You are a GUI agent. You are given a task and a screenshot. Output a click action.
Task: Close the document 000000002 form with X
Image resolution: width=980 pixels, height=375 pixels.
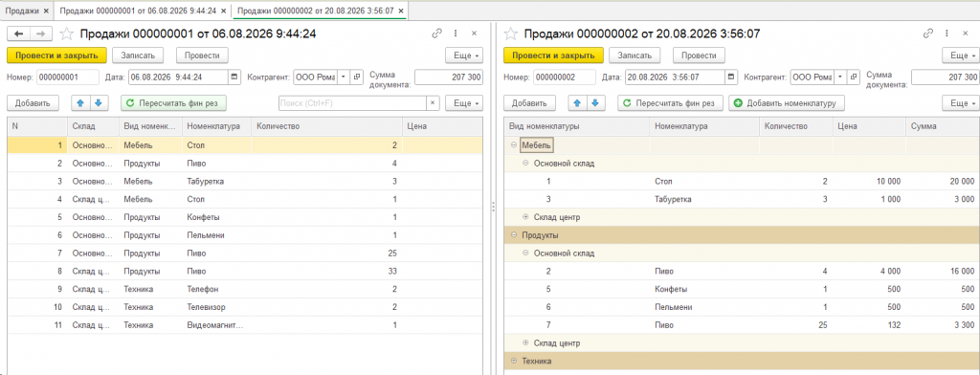pos(965,33)
